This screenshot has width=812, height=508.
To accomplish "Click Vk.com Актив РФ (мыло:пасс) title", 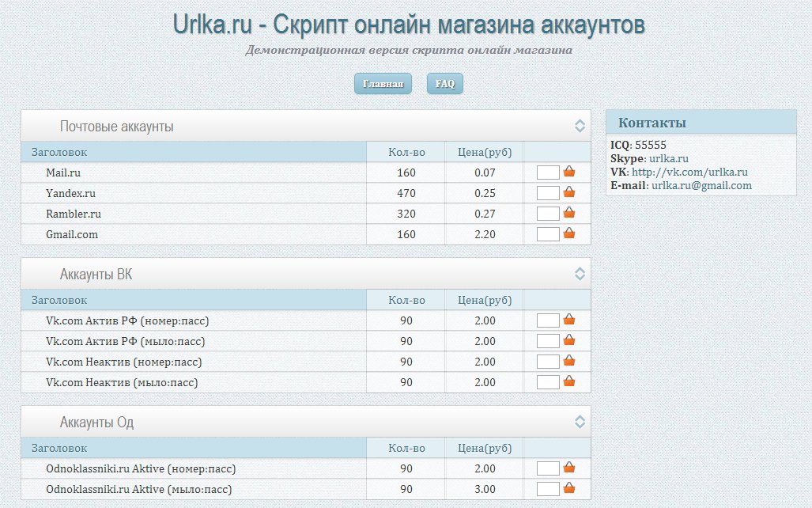I will 126,341.
